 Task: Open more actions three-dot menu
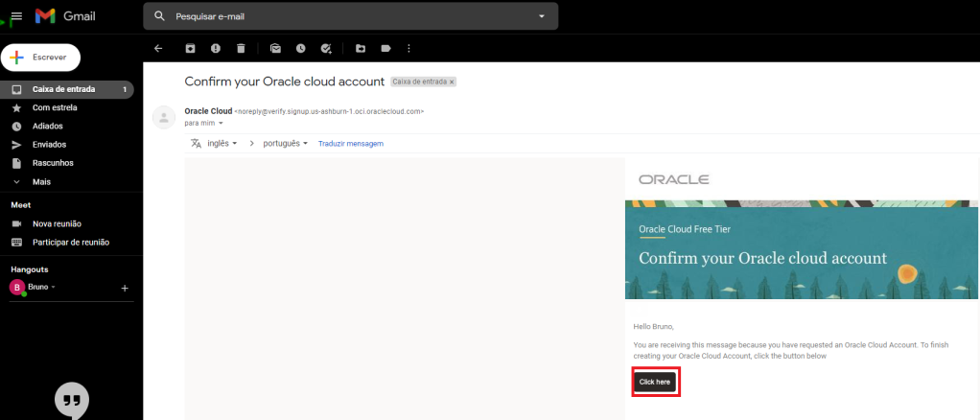coord(409,48)
